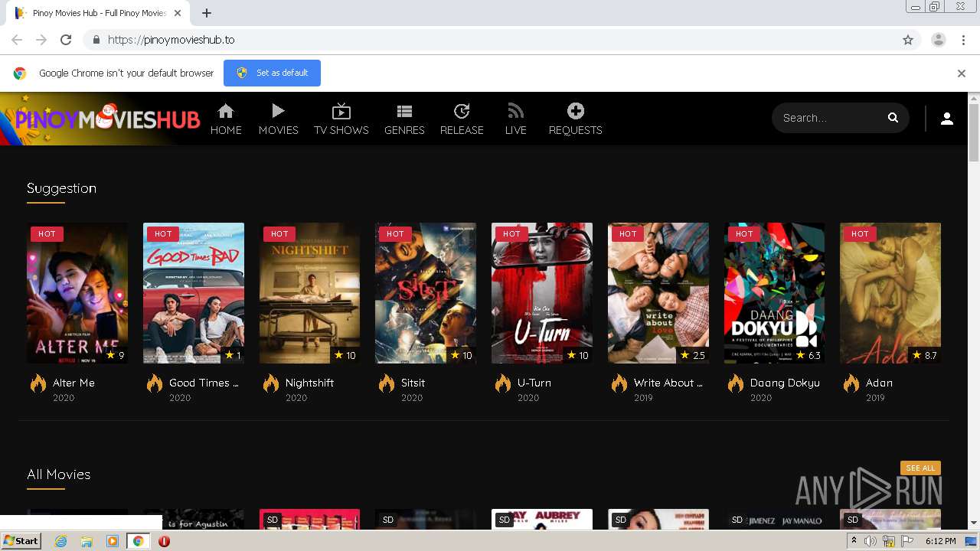Open Chrome profile avatar icon
The height and width of the screenshot is (551, 980).
939,40
